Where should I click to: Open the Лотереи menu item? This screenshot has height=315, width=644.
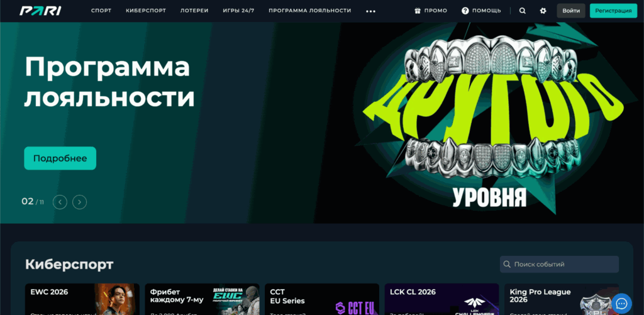pos(194,11)
